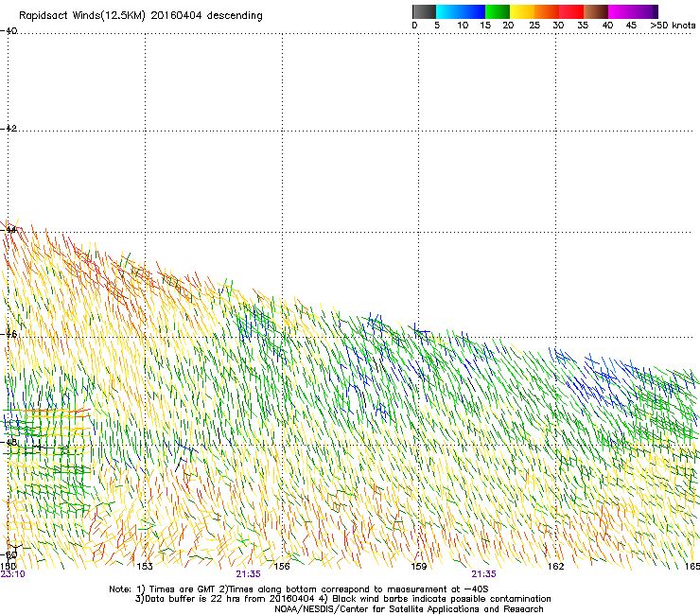This screenshot has height=615, width=700.
Task: Click the legend tick label '40'
Action: tap(607, 26)
